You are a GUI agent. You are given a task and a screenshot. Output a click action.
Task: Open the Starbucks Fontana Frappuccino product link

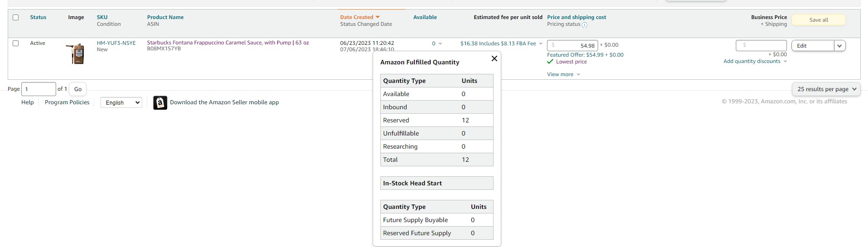(x=228, y=43)
